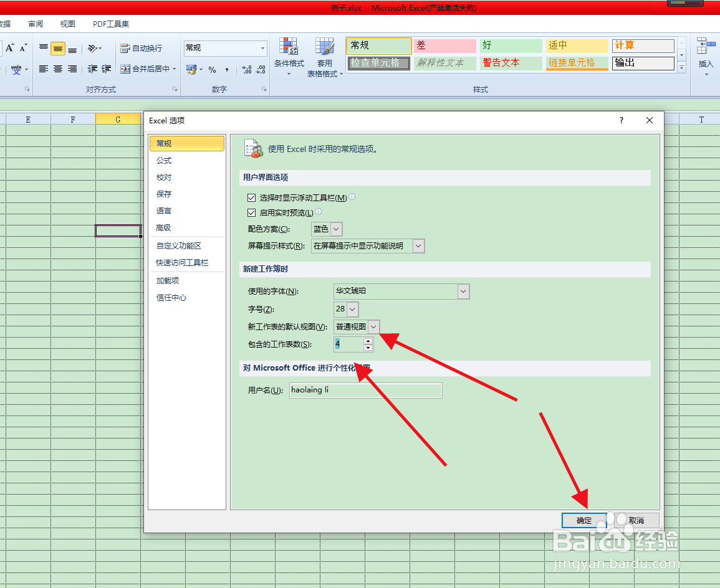Apply Comma Style format

(227, 69)
